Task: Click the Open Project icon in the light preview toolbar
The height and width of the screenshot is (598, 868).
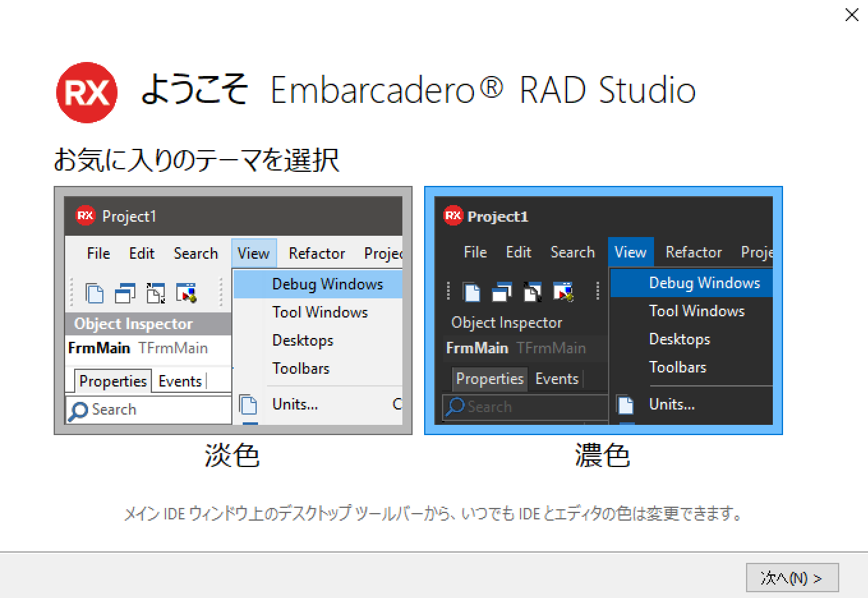Action: click(x=155, y=293)
